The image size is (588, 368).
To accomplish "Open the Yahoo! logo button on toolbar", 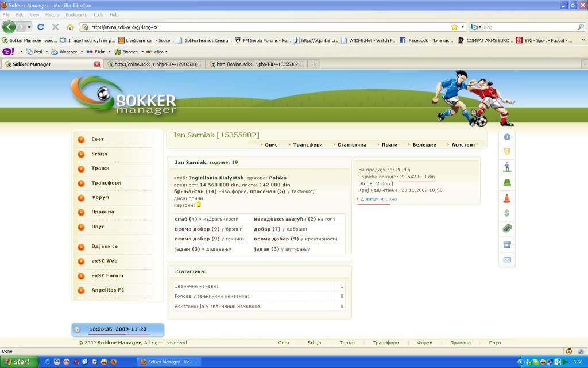I will [x=9, y=52].
